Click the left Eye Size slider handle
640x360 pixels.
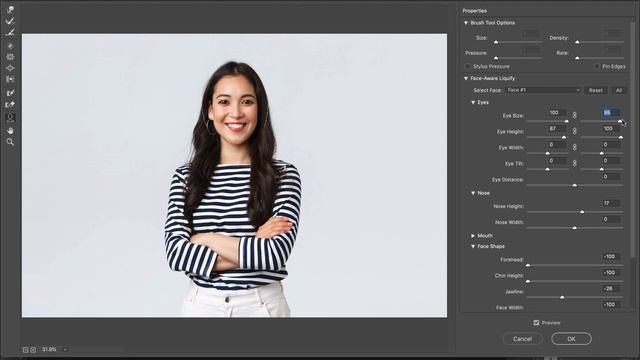point(567,121)
